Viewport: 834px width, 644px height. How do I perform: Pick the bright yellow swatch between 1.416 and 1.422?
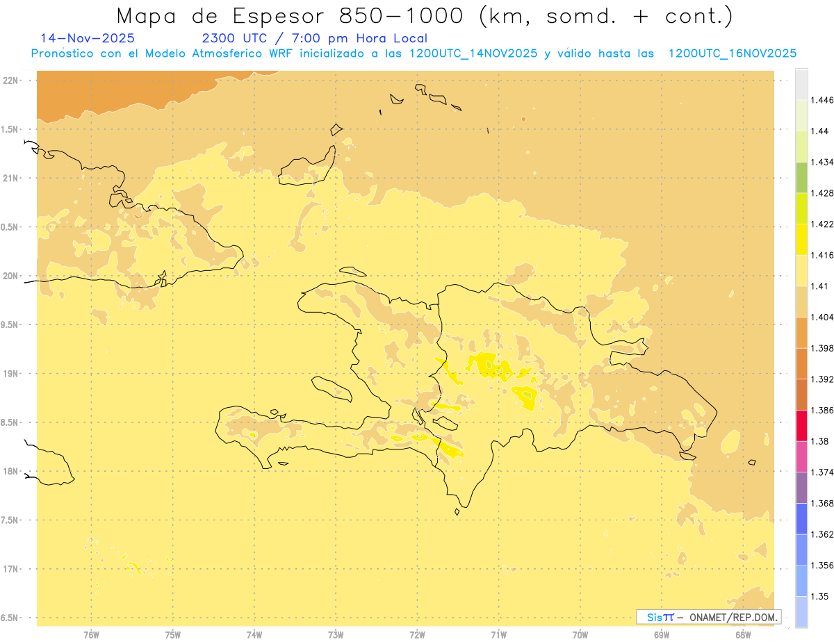pos(801,240)
